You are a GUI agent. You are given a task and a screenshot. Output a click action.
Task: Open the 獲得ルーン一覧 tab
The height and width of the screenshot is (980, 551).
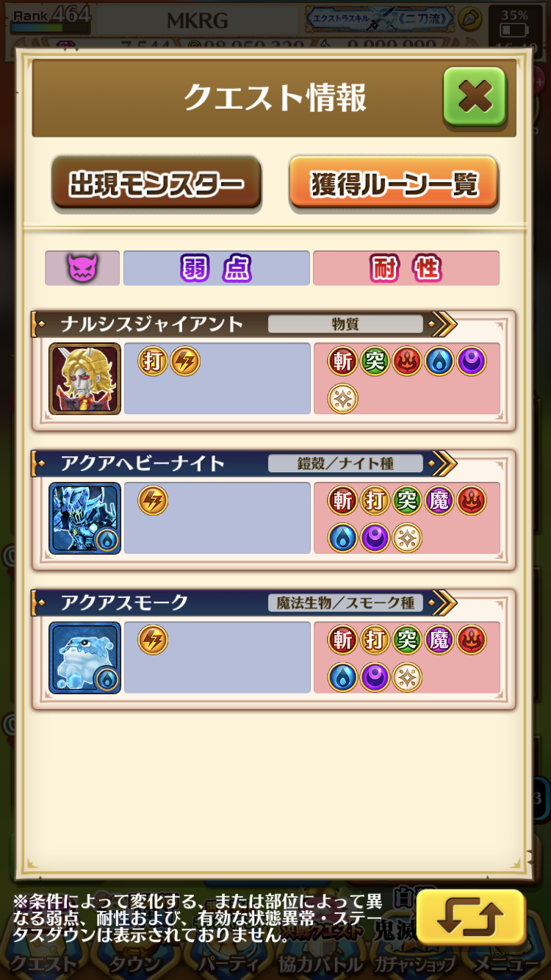[x=394, y=184]
